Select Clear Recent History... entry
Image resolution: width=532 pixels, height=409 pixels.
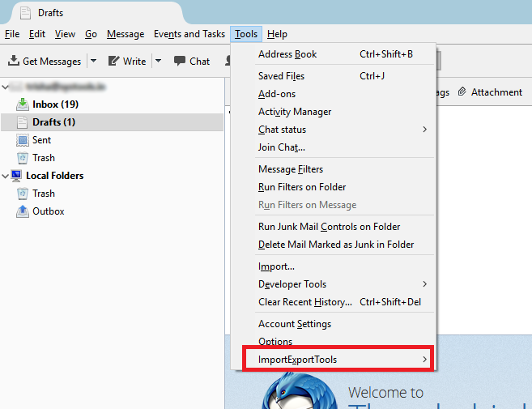click(x=333, y=302)
